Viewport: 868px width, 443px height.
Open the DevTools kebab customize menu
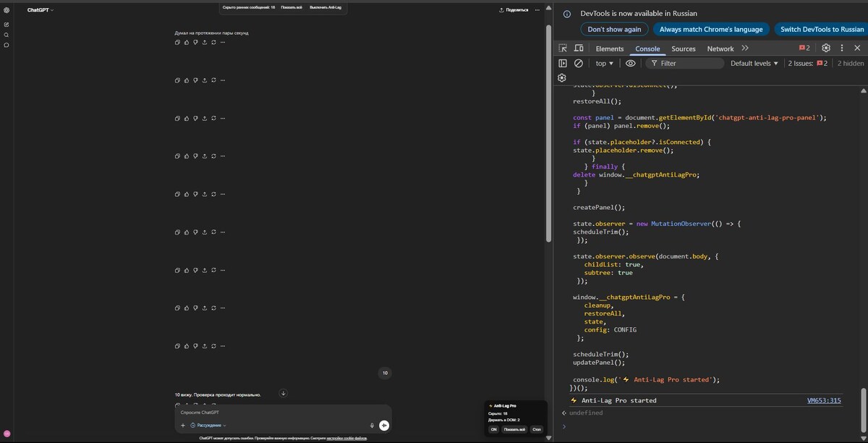(x=842, y=48)
